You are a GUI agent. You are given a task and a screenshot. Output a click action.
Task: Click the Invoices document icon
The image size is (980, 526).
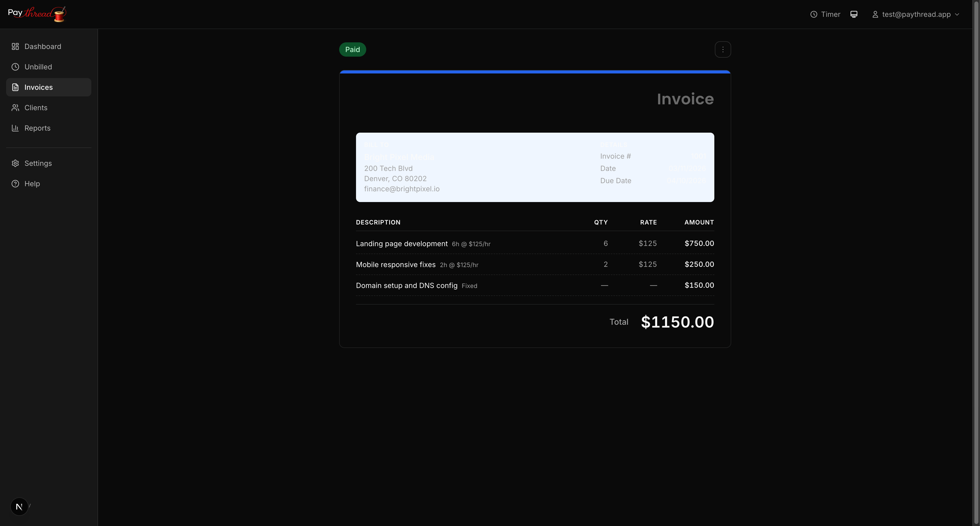[x=15, y=87]
